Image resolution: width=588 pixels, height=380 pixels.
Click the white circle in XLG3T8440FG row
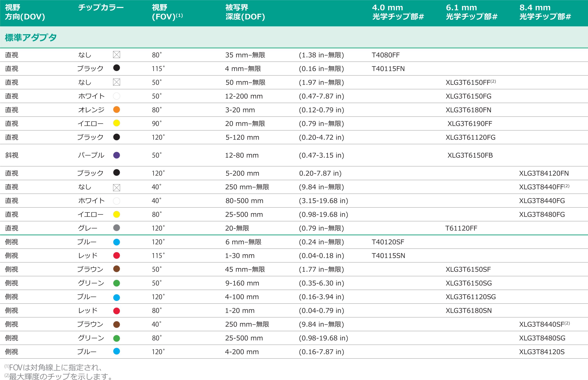pyautogui.click(x=116, y=201)
